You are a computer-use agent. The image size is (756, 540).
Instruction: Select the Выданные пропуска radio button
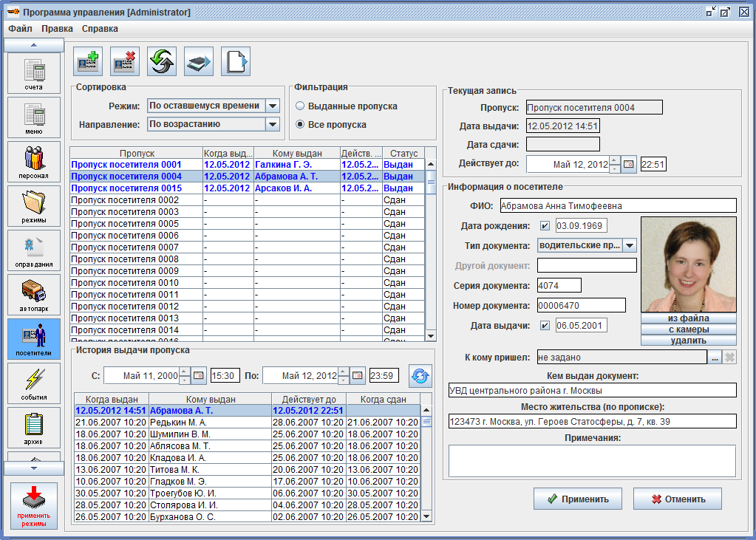(x=301, y=106)
